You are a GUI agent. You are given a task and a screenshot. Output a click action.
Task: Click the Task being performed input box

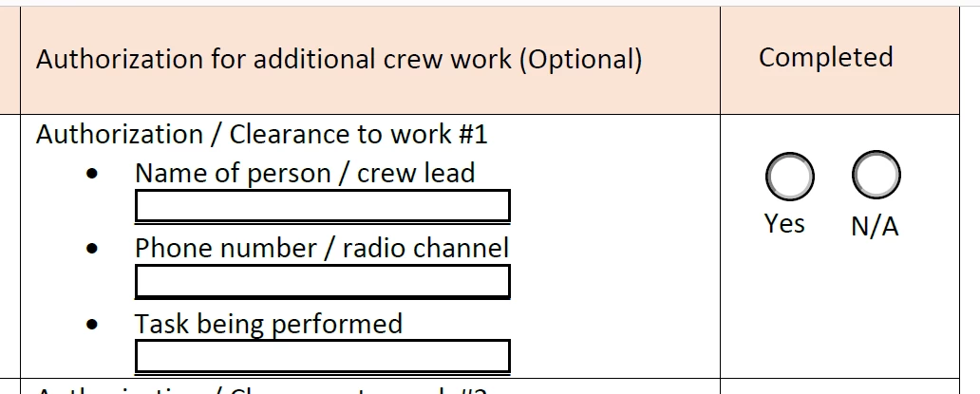(323, 357)
